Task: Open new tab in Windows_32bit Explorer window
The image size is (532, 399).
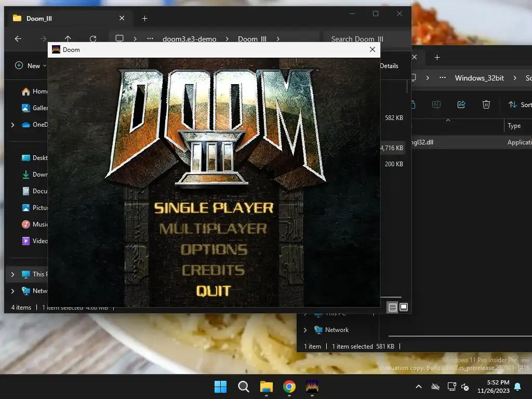Action: (x=437, y=58)
